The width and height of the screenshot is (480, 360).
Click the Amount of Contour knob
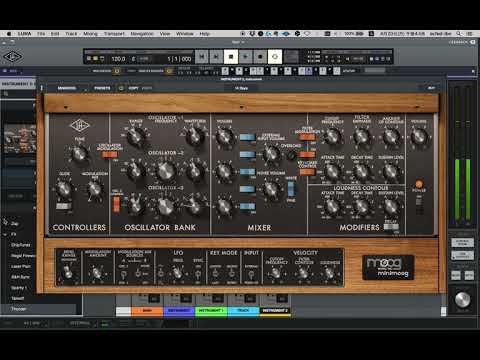point(391,136)
